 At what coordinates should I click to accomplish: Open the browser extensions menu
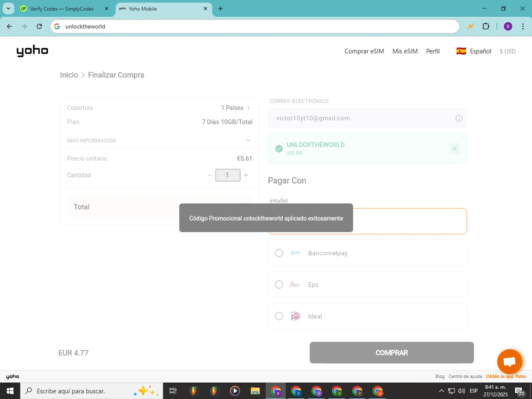coord(486,26)
